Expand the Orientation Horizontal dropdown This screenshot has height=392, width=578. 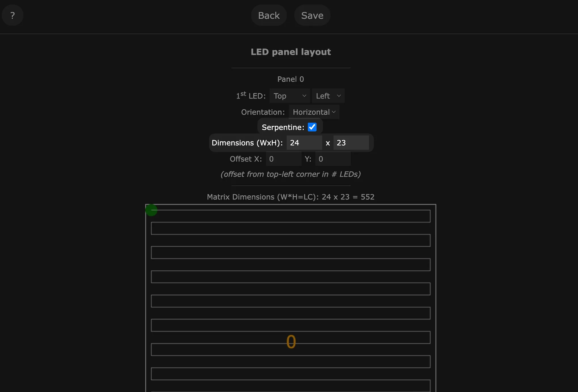pyautogui.click(x=314, y=112)
